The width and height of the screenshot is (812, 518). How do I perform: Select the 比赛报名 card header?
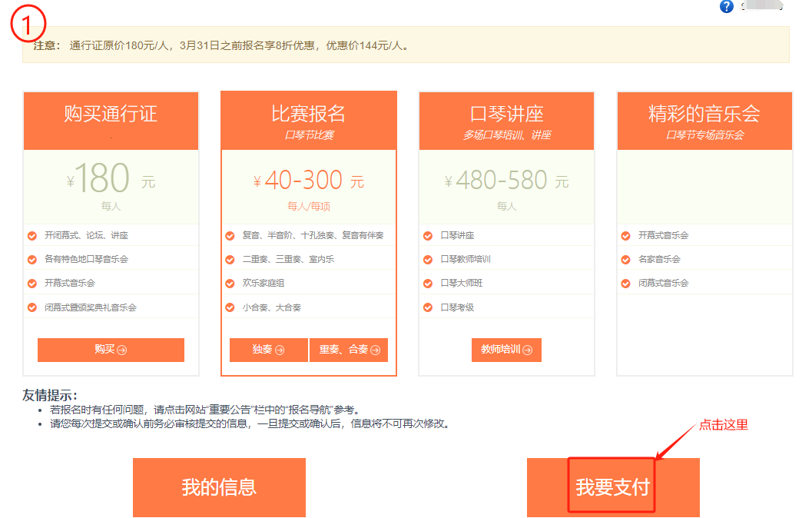pos(308,121)
